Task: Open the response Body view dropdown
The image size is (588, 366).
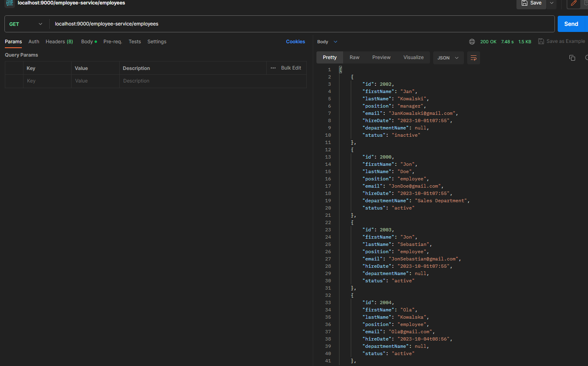Action: pos(327,41)
